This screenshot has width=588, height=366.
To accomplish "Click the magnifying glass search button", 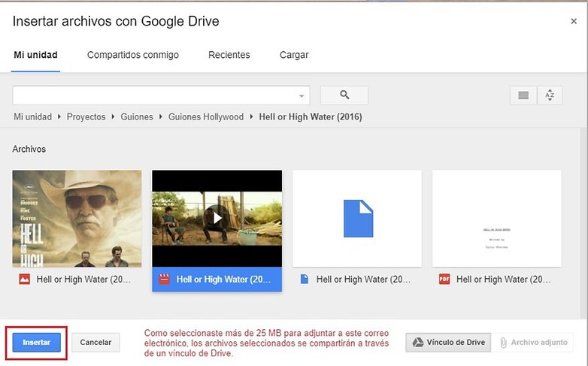I will click(344, 95).
